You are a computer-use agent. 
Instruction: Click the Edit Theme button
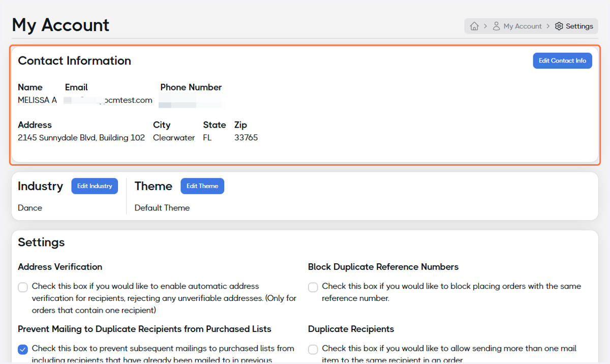(202, 186)
